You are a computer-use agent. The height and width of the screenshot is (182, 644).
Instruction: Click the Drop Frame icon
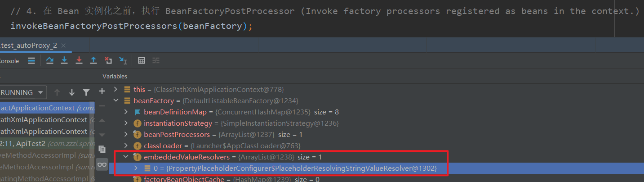pyautogui.click(x=108, y=60)
